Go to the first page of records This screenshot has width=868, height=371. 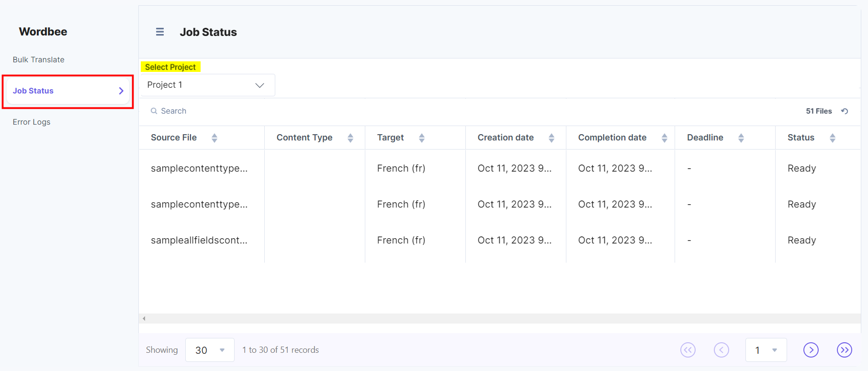(688, 350)
